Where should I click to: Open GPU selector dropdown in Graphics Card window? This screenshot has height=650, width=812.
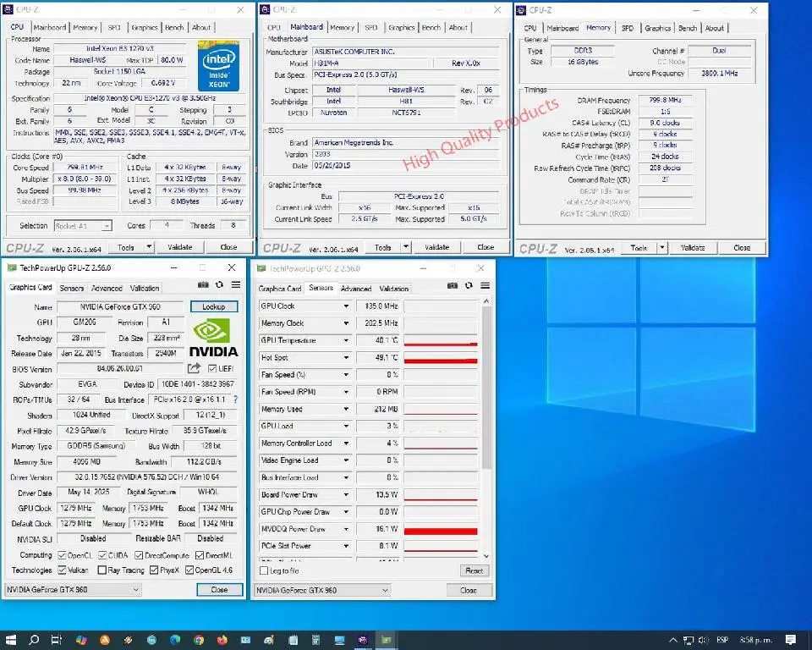[x=73, y=589]
